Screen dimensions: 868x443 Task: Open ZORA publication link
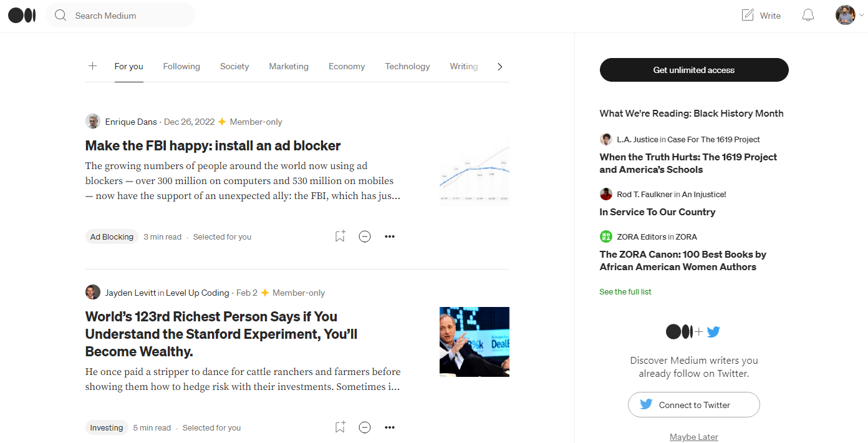click(x=687, y=236)
